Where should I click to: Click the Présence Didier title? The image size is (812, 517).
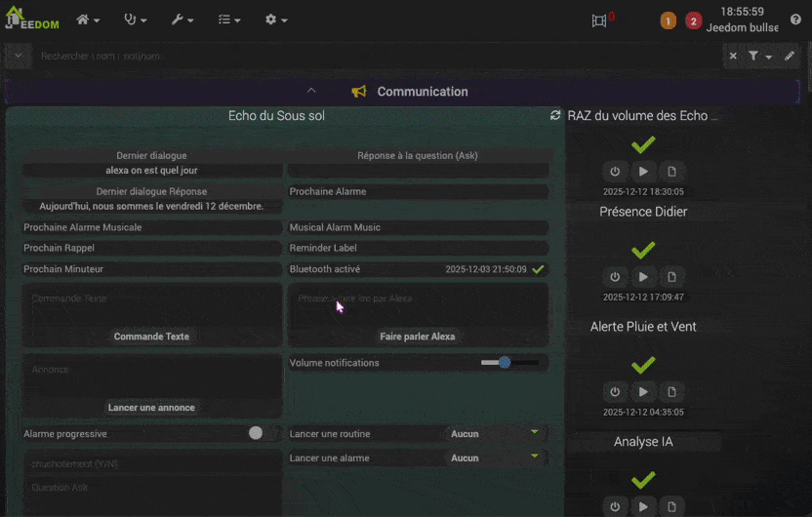click(643, 212)
